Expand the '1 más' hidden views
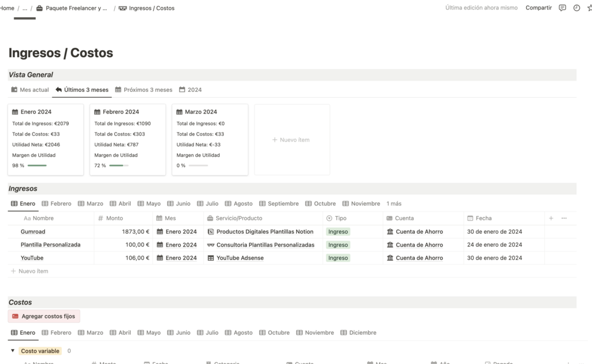592x364 pixels. [394, 204]
